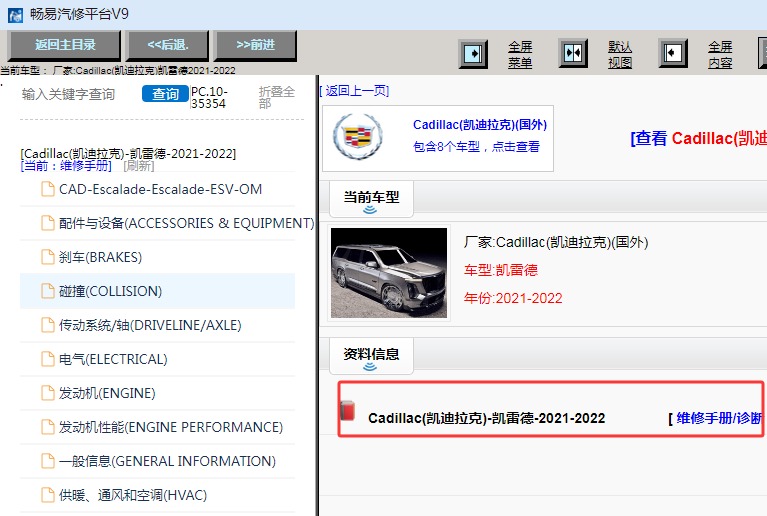
Task: Open 刹车(BRAKES) tree item
Action: [100, 257]
